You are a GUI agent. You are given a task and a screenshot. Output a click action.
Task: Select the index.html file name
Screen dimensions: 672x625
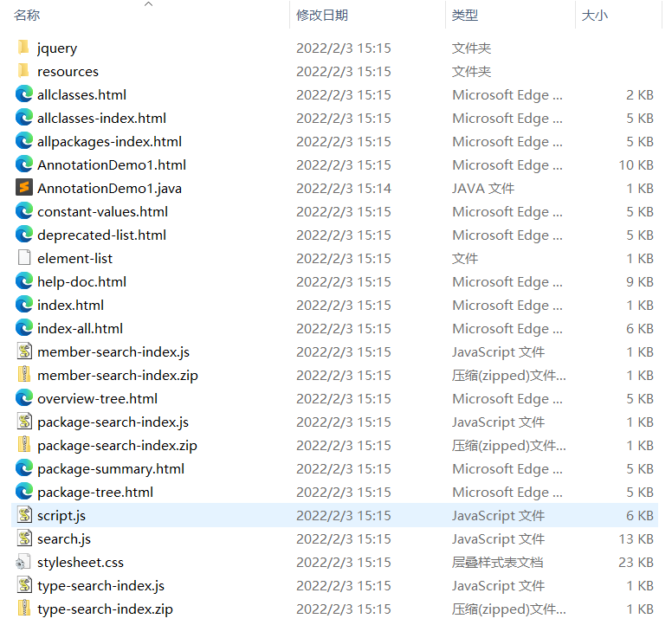coord(70,305)
